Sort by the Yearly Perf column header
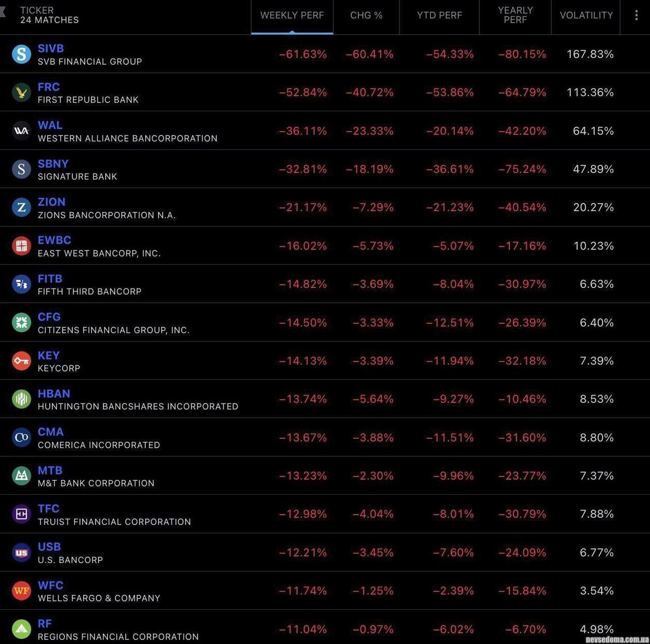Image resolution: width=650 pixels, height=644 pixels. pos(515,15)
